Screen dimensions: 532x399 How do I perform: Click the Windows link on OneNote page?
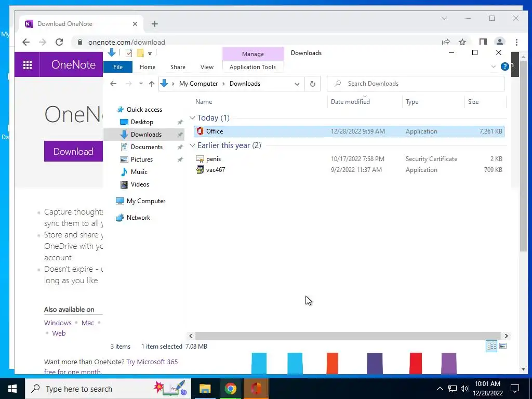point(58,323)
